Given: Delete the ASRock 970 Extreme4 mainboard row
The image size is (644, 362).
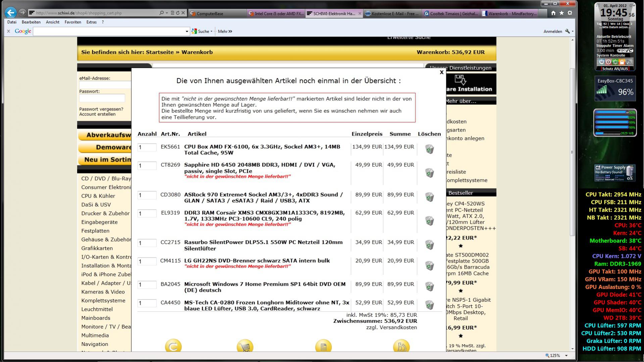Looking at the screenshot, I should click(x=429, y=197).
